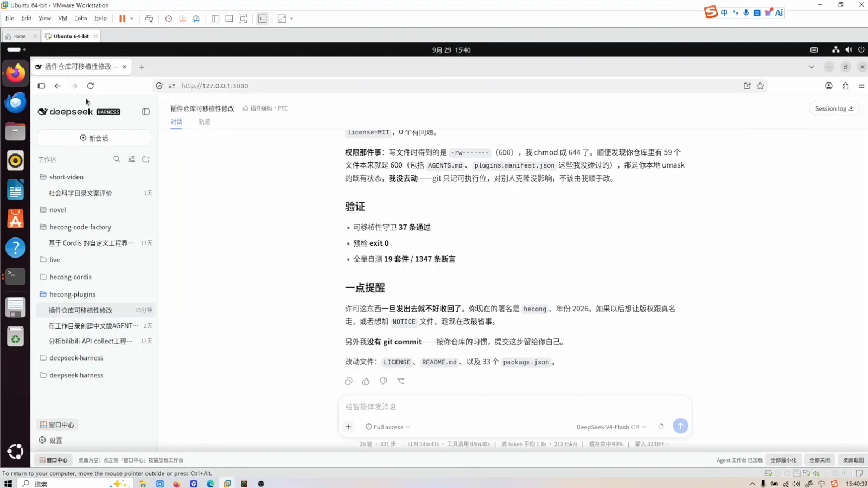
Task: Open the VMware Tabs menu
Action: 80,18
